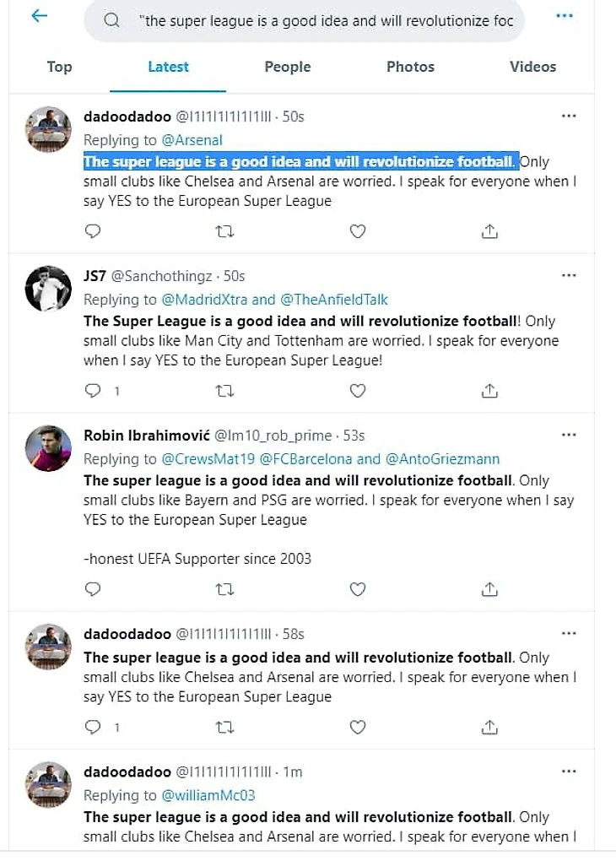Viewport: 616px width, 861px height.
Task: Reply to the JS7 tweet
Action: tap(94, 391)
